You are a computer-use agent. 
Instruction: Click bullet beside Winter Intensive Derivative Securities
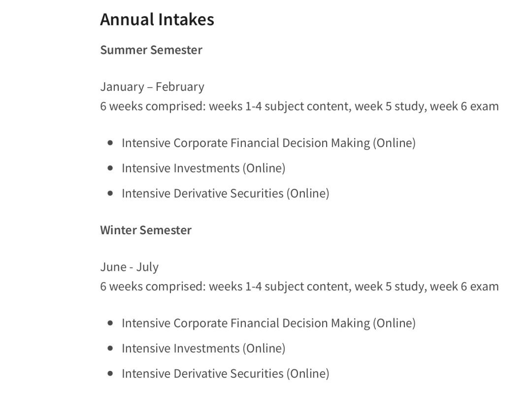point(110,373)
